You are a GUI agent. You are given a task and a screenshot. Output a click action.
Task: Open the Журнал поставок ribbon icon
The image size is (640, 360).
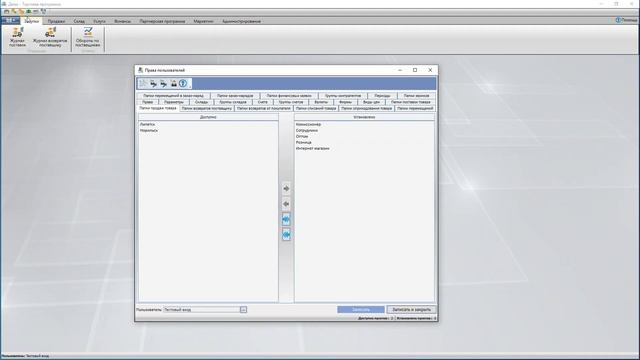[17, 37]
